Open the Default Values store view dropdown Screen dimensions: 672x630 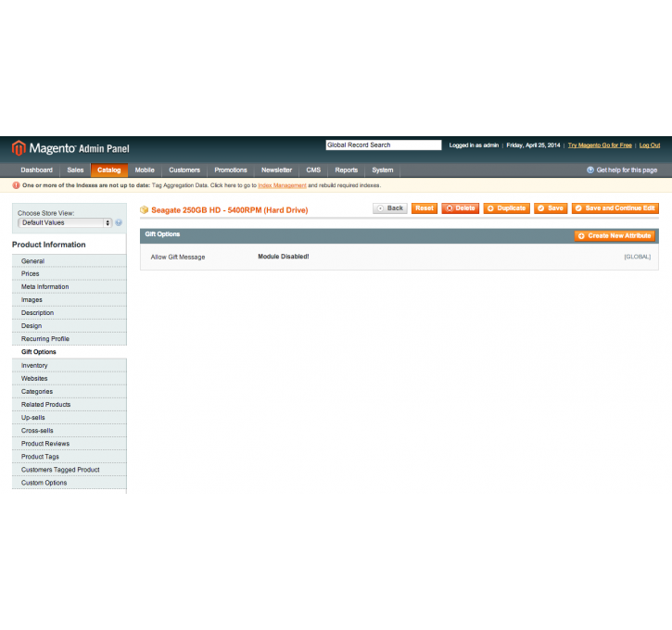tap(65, 222)
